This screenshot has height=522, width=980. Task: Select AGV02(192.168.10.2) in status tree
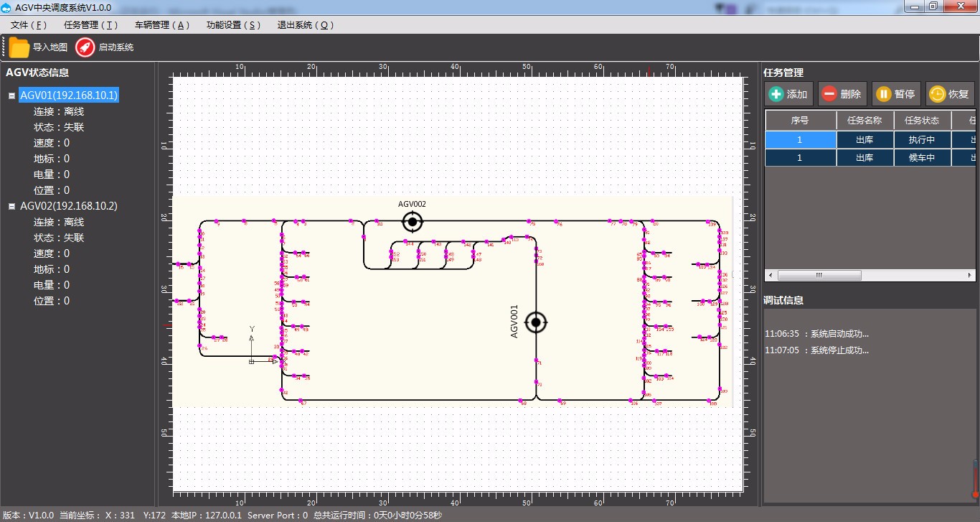tap(69, 206)
